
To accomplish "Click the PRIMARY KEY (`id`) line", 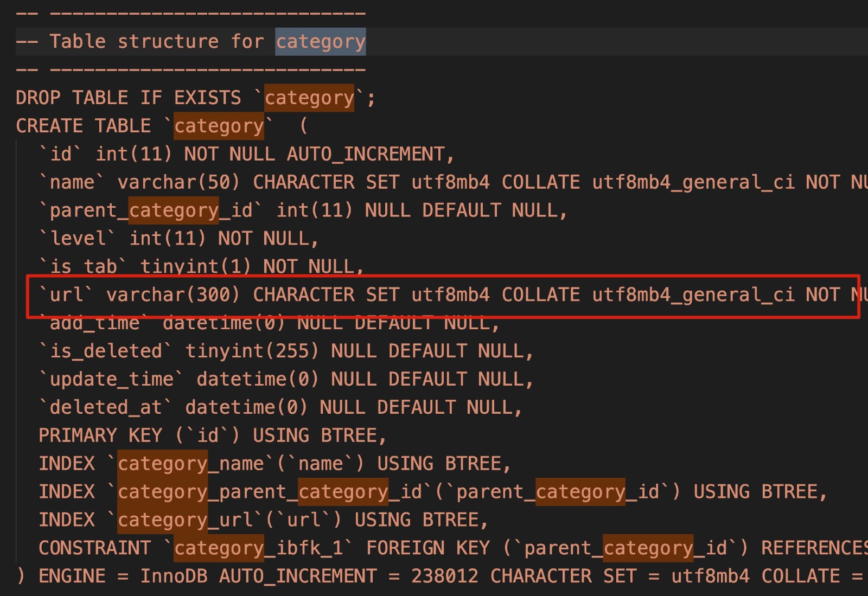I will [x=213, y=436].
